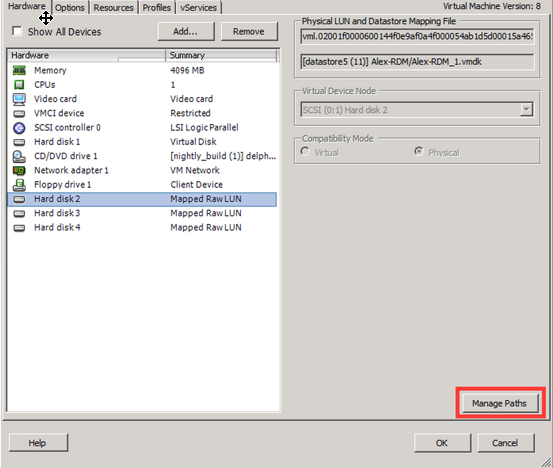Click the Add... button
The image size is (553, 468).
pyautogui.click(x=186, y=31)
